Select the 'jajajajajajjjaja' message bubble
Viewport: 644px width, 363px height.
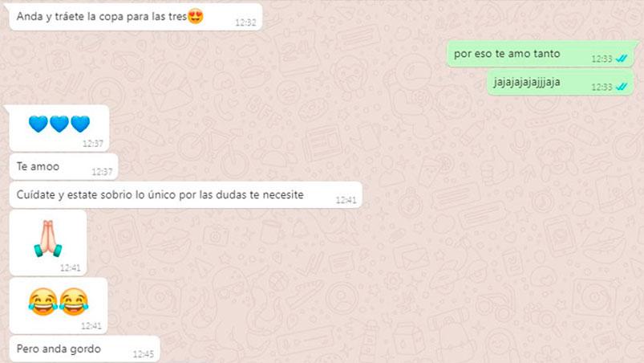pos(561,82)
